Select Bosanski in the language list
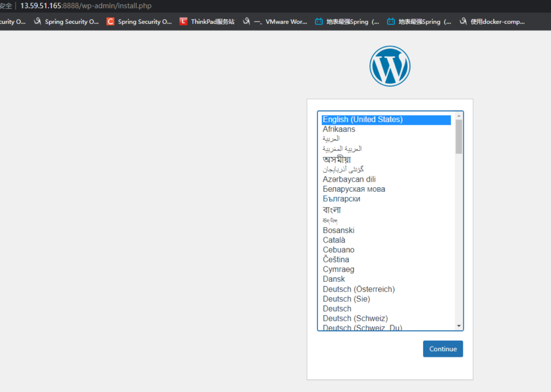The height and width of the screenshot is (392, 551). (338, 230)
